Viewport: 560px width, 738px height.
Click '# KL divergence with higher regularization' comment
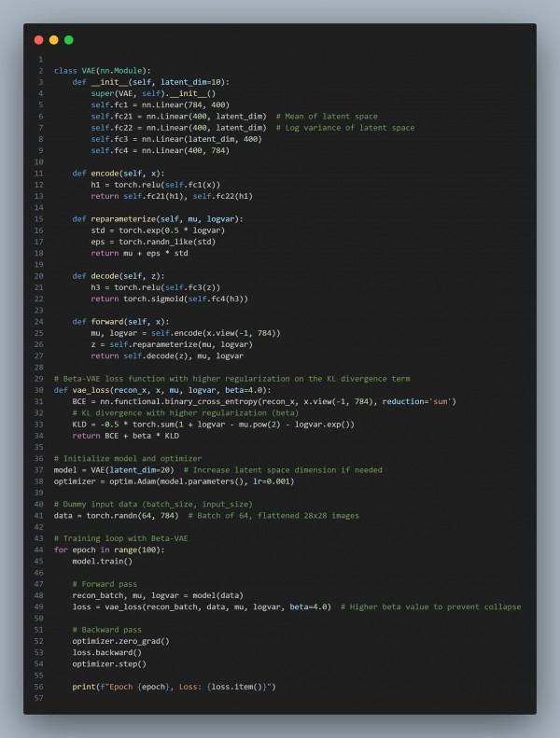click(x=186, y=413)
